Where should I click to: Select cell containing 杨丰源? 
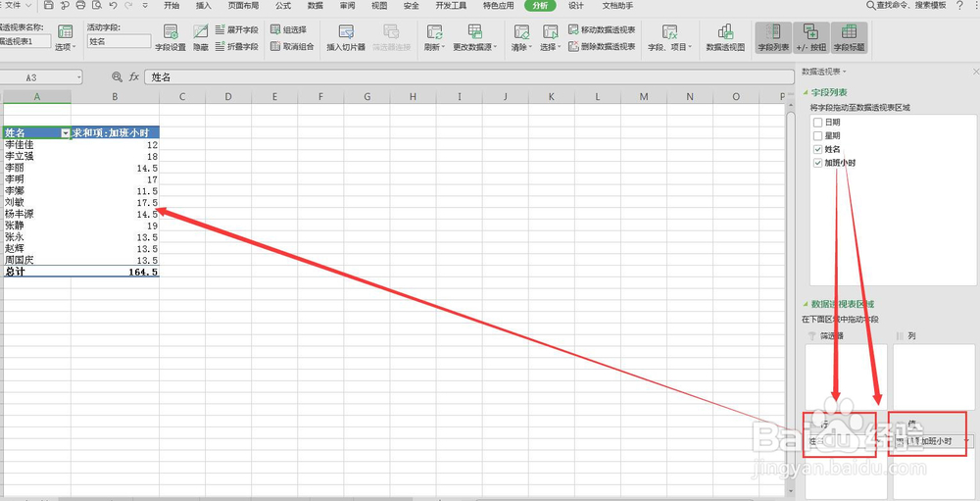[36, 214]
